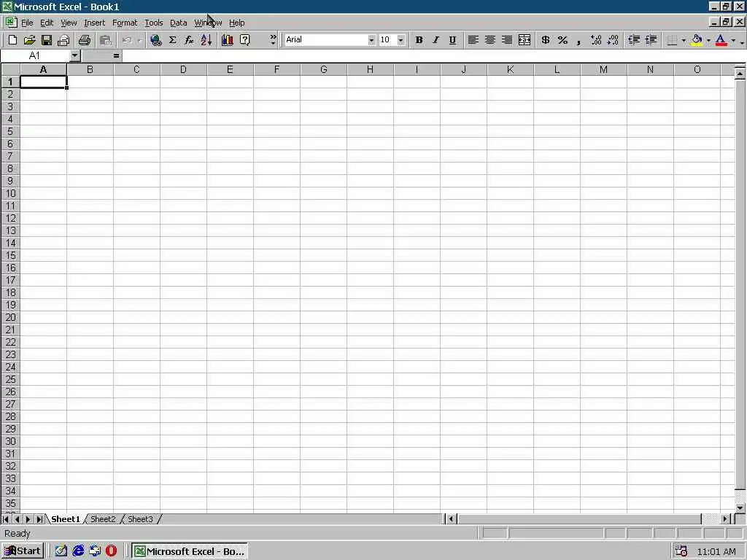Apply the red Font Color A
The image size is (747, 560).
click(x=721, y=40)
